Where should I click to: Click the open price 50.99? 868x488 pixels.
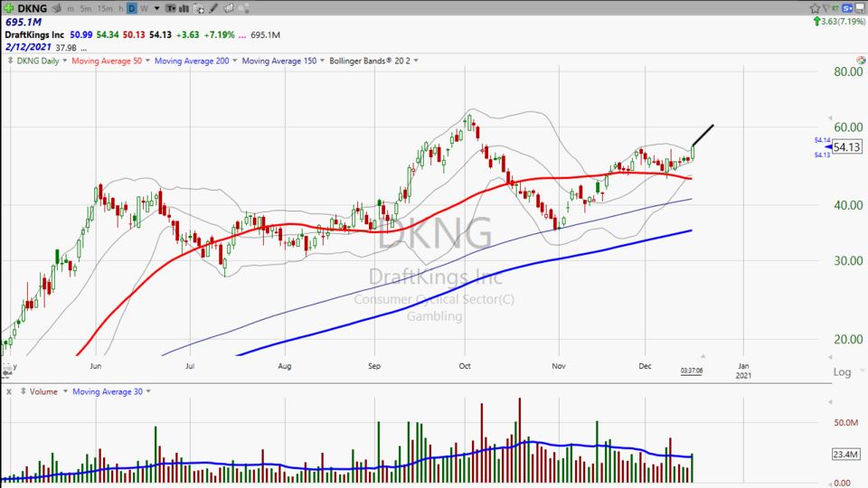point(80,35)
